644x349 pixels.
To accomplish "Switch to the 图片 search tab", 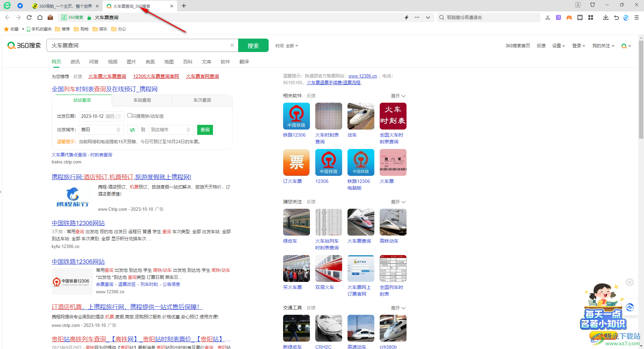I will click(131, 62).
